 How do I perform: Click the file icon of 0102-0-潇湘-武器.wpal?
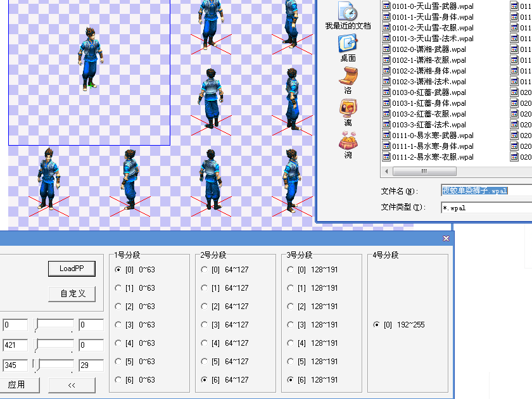(x=386, y=49)
